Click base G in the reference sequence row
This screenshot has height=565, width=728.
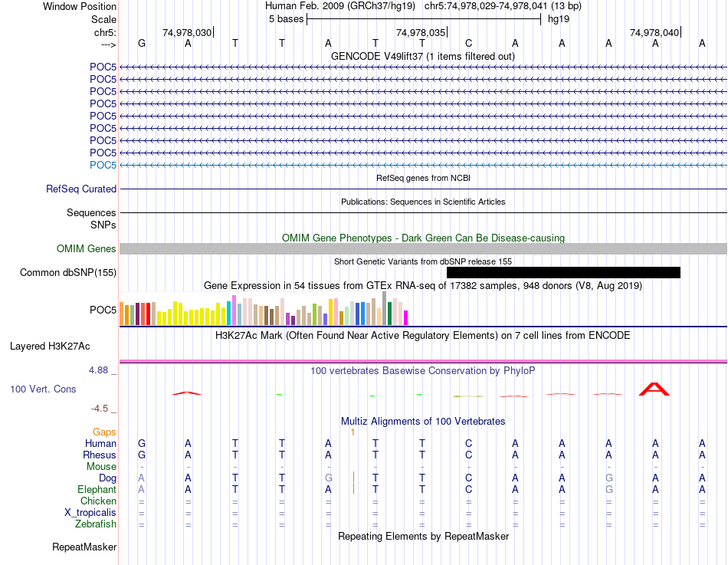tap(142, 43)
